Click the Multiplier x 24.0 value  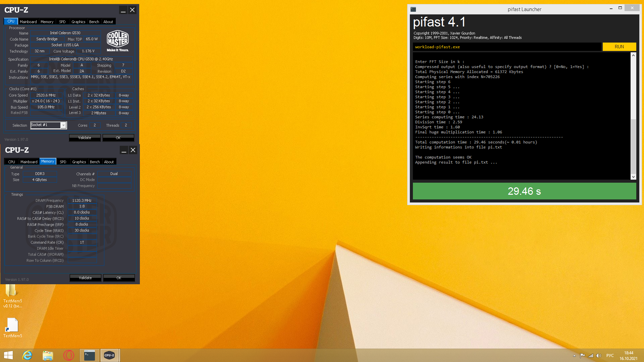click(46, 101)
